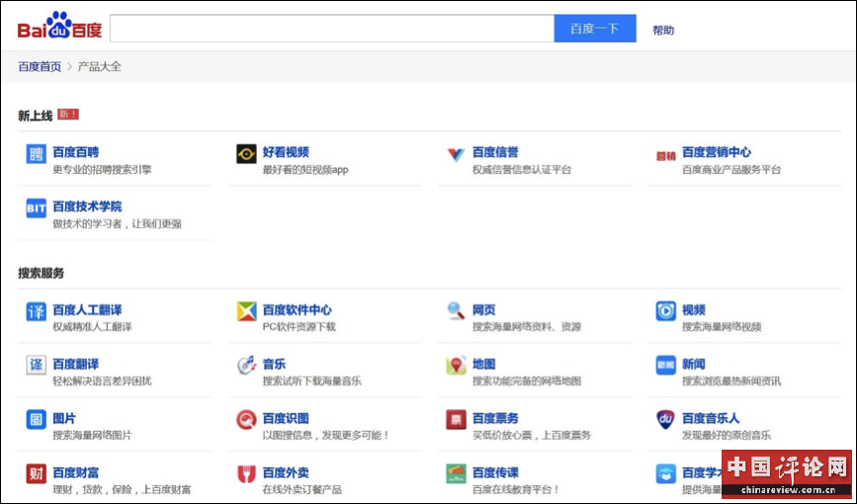857x504 pixels.
Task: Click the 百度百聘 recruitment icon
Action: click(36, 153)
